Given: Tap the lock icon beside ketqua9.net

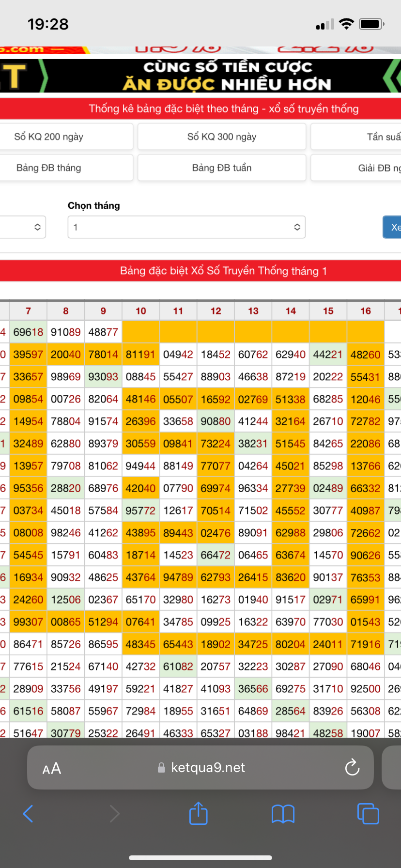Looking at the screenshot, I should 161,768.
